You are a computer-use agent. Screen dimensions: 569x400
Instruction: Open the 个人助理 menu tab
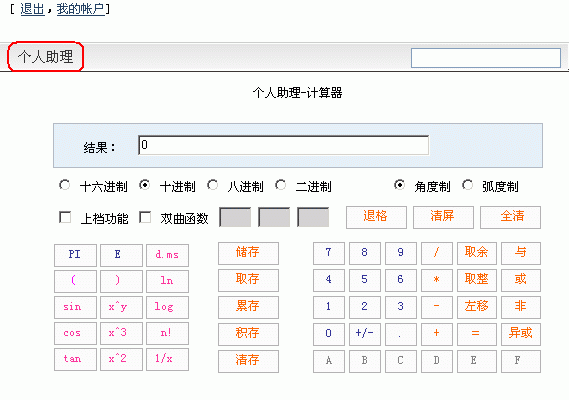tap(46, 57)
